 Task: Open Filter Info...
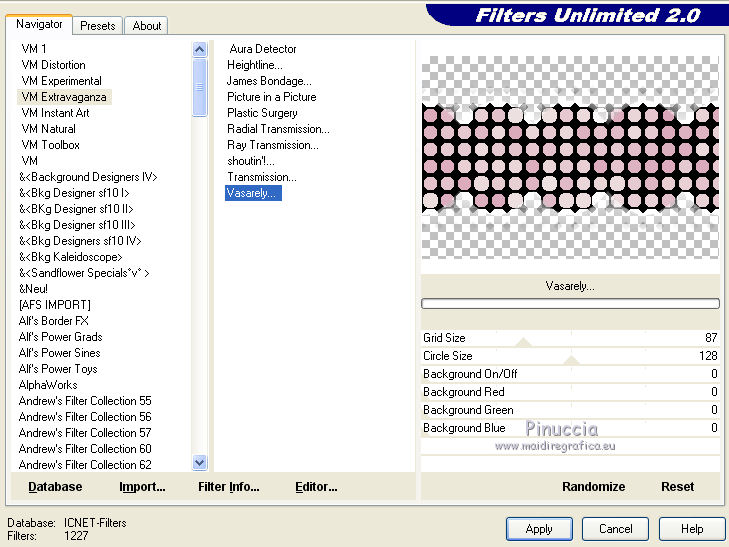[x=229, y=487]
